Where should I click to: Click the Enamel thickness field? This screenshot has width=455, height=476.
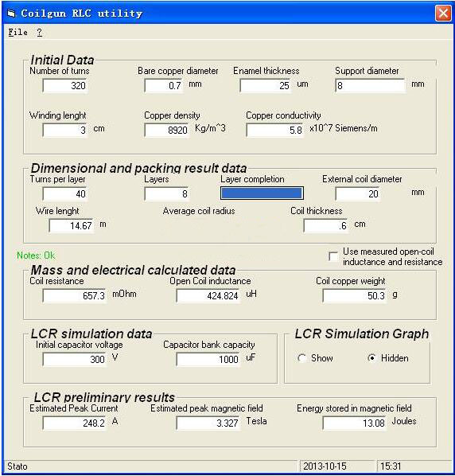[x=266, y=86]
